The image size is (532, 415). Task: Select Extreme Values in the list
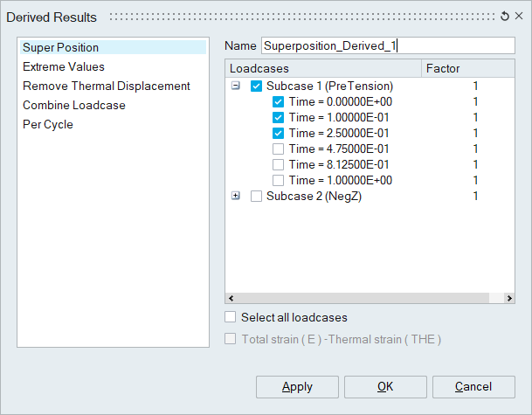click(x=64, y=66)
